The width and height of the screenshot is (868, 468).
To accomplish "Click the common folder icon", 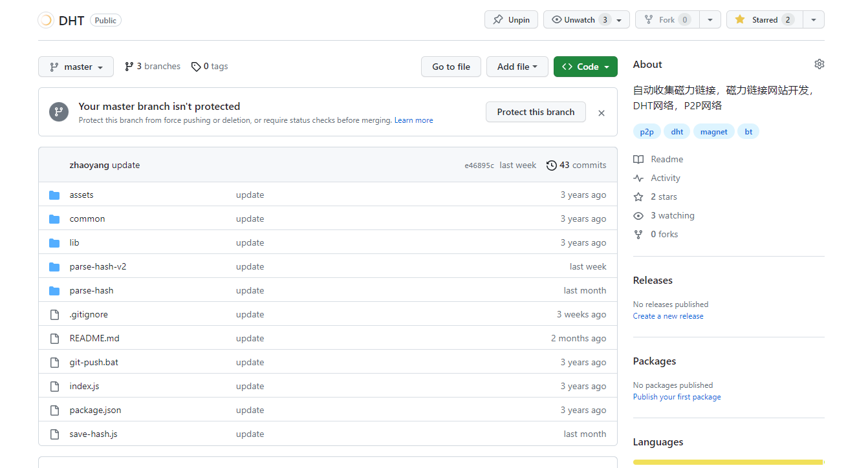I will [x=54, y=219].
